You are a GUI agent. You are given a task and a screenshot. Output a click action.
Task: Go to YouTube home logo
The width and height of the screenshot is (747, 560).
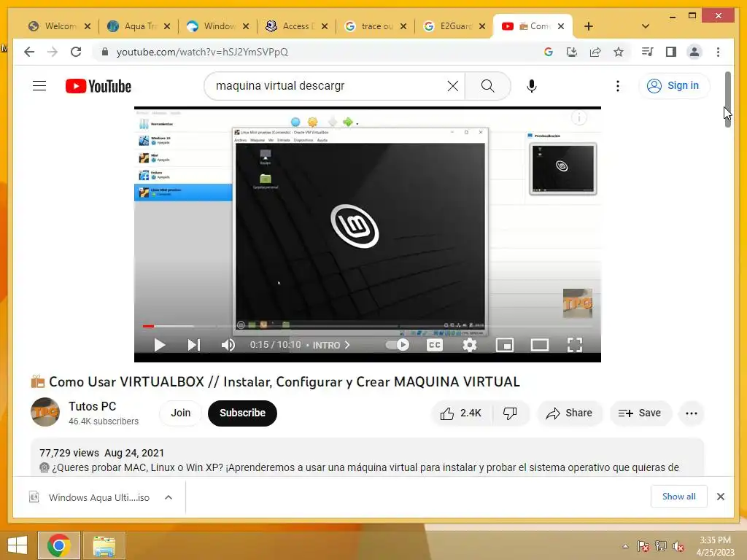98,86
